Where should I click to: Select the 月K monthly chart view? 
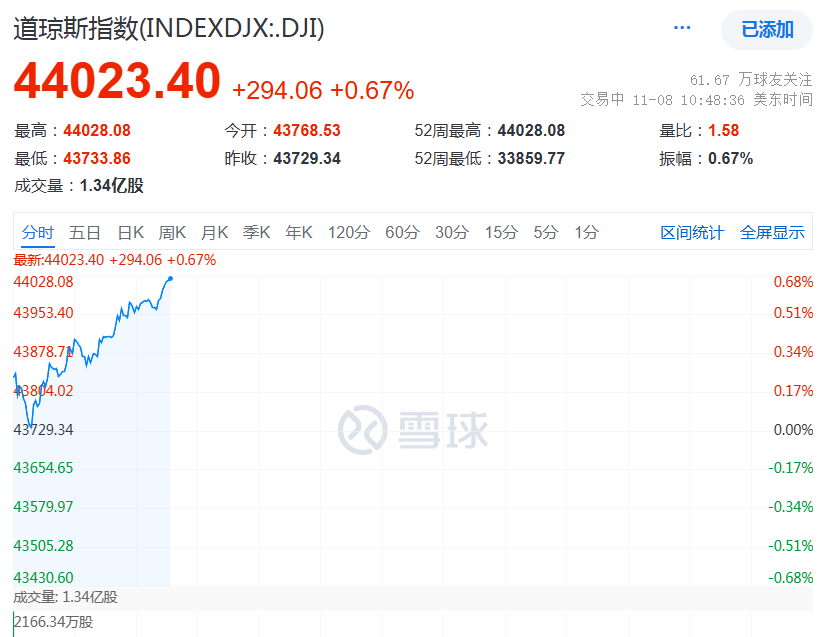[214, 231]
